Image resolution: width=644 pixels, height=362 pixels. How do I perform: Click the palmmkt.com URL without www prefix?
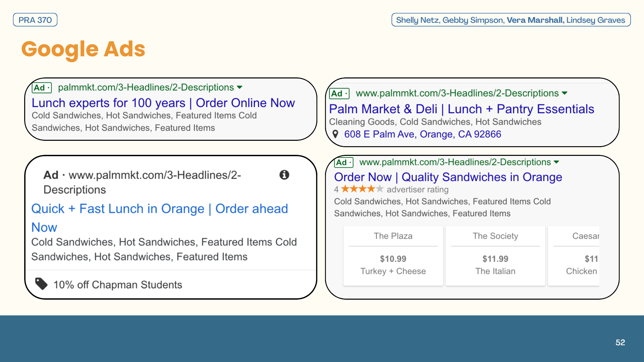146,87
